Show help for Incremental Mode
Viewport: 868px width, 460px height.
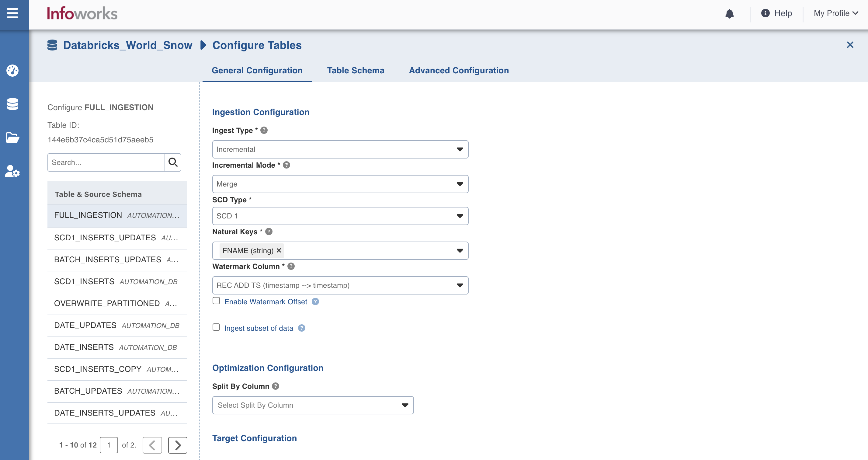286,165
